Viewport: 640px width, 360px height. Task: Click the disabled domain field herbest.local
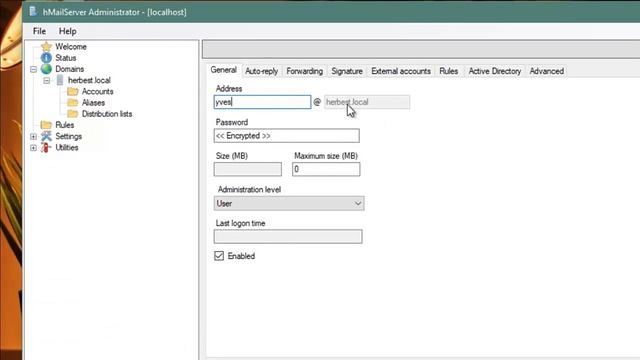[367, 102]
